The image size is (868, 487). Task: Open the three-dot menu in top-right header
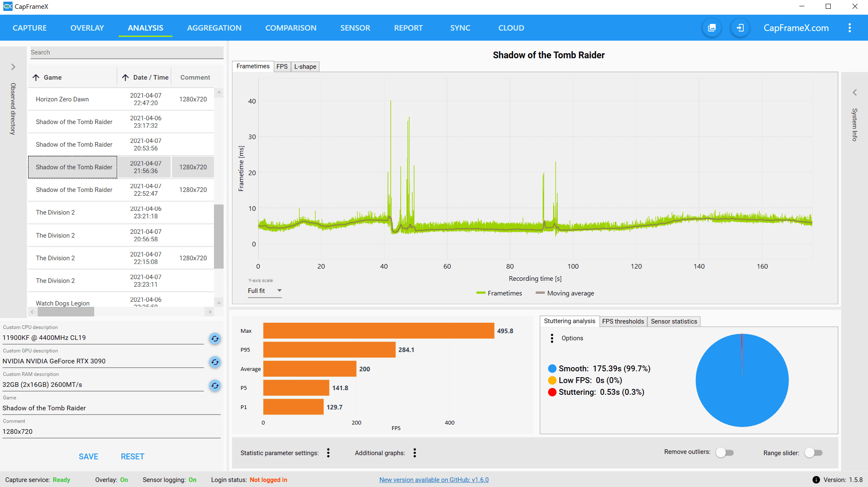[x=849, y=28]
